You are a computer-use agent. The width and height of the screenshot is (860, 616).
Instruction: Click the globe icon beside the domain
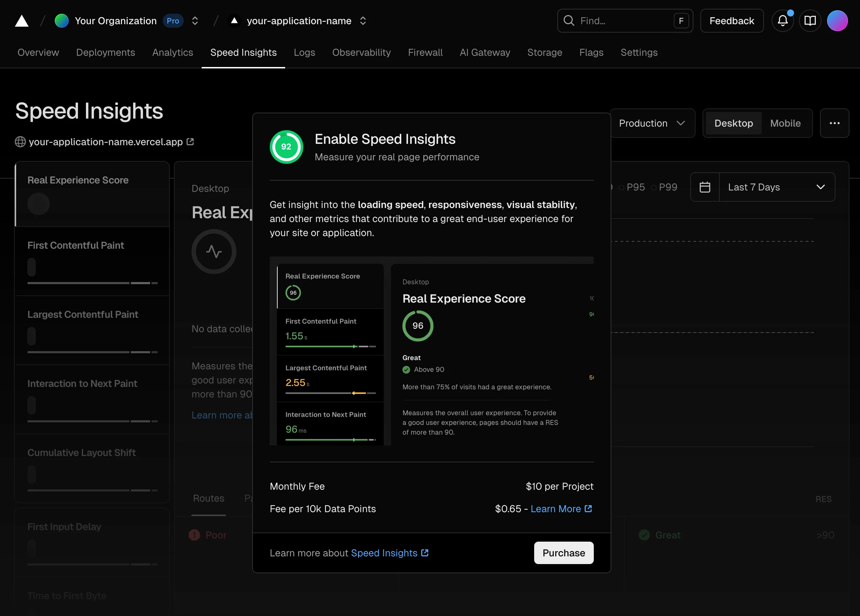click(x=20, y=142)
